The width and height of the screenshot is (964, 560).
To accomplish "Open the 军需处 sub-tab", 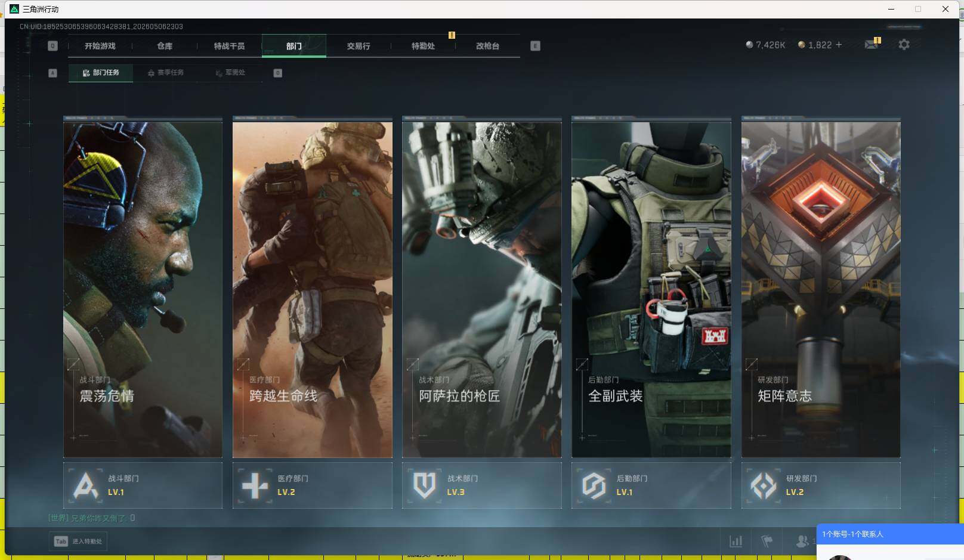I will click(230, 73).
